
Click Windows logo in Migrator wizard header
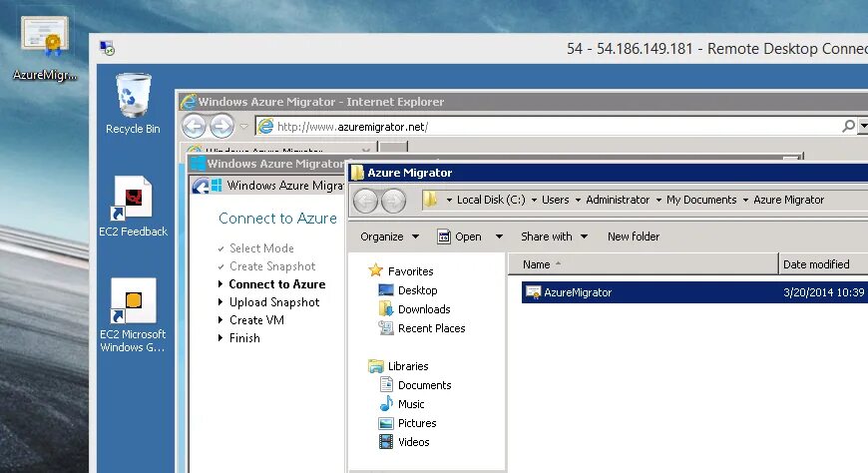pyautogui.click(x=217, y=185)
